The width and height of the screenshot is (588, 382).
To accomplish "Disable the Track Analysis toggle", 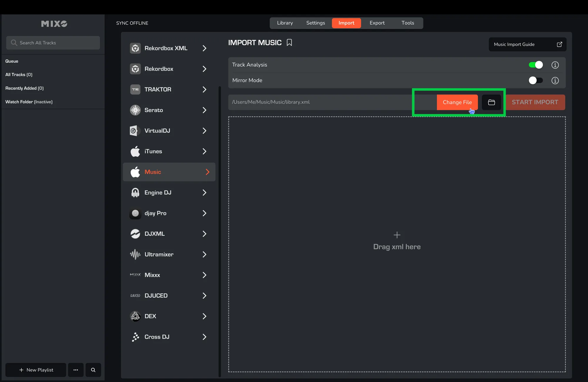I will [x=535, y=65].
